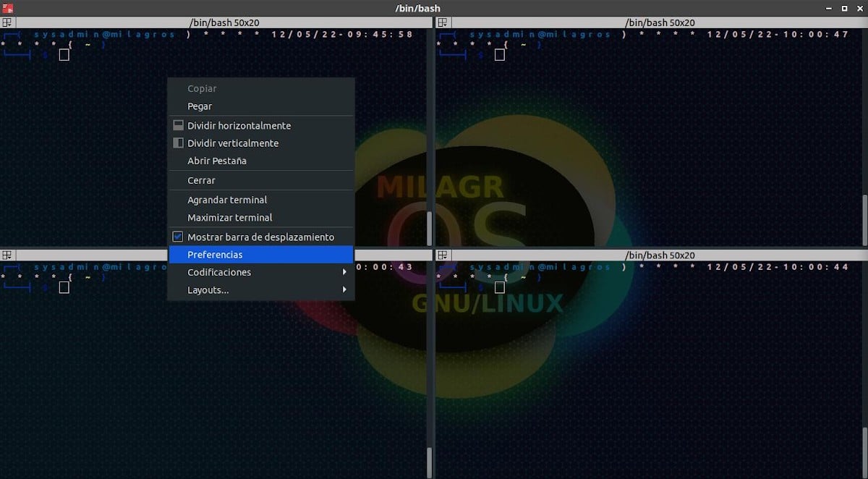Open group menu icon of the first /bin/bash pane showing time 09:45:58
Viewport: 868px width, 479px height.
click(7, 22)
